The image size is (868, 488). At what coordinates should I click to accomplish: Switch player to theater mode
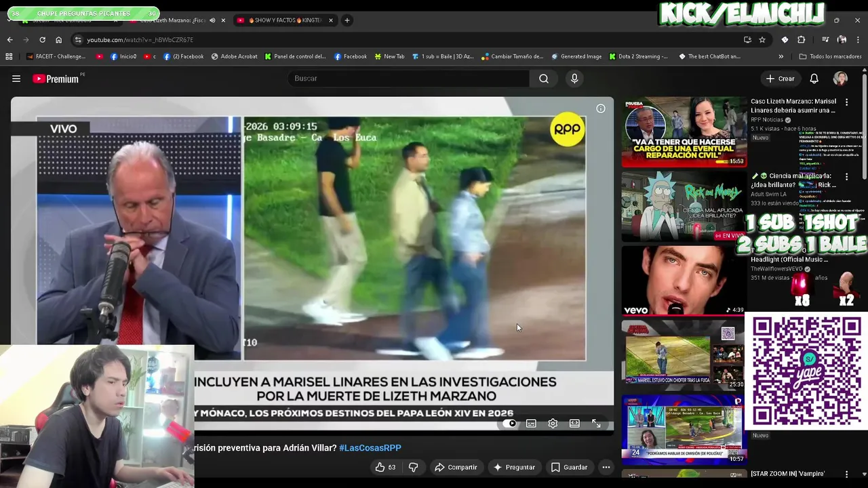pyautogui.click(x=574, y=424)
